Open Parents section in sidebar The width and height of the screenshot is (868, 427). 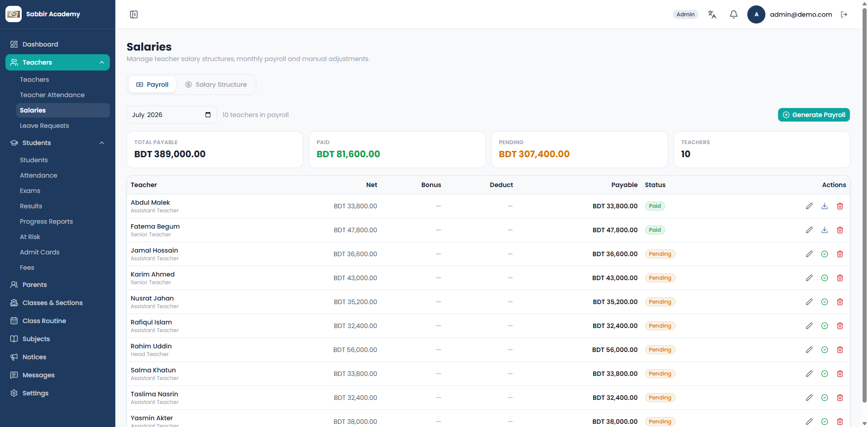tap(57, 285)
